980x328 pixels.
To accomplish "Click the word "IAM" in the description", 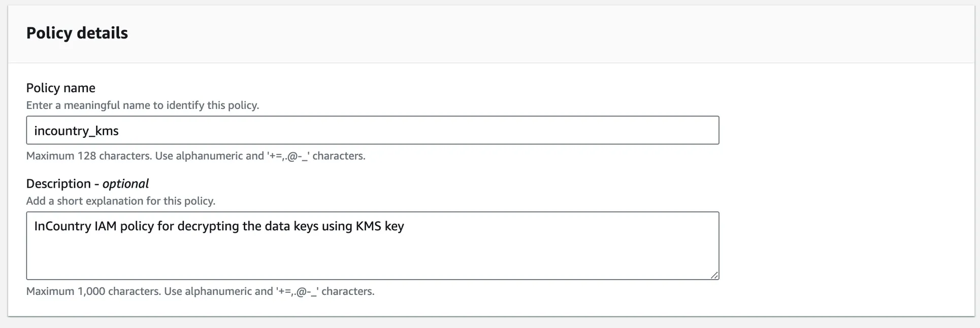I will coord(105,226).
